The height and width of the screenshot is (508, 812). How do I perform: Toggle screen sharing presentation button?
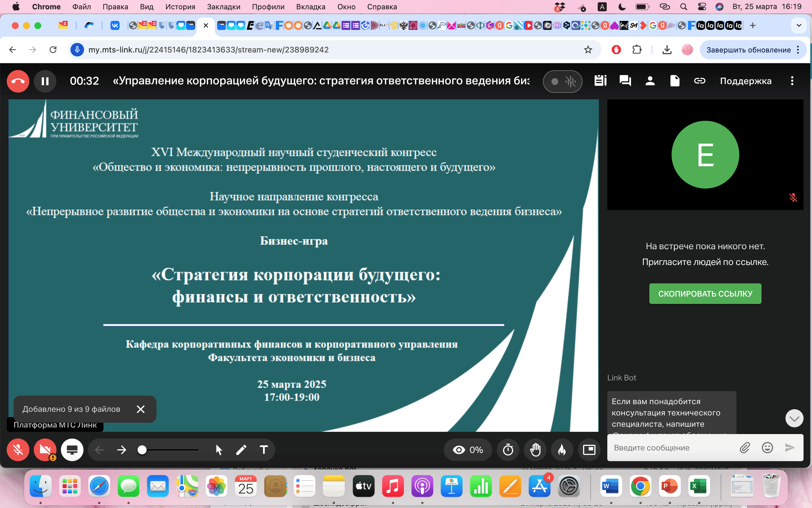tap(72, 450)
